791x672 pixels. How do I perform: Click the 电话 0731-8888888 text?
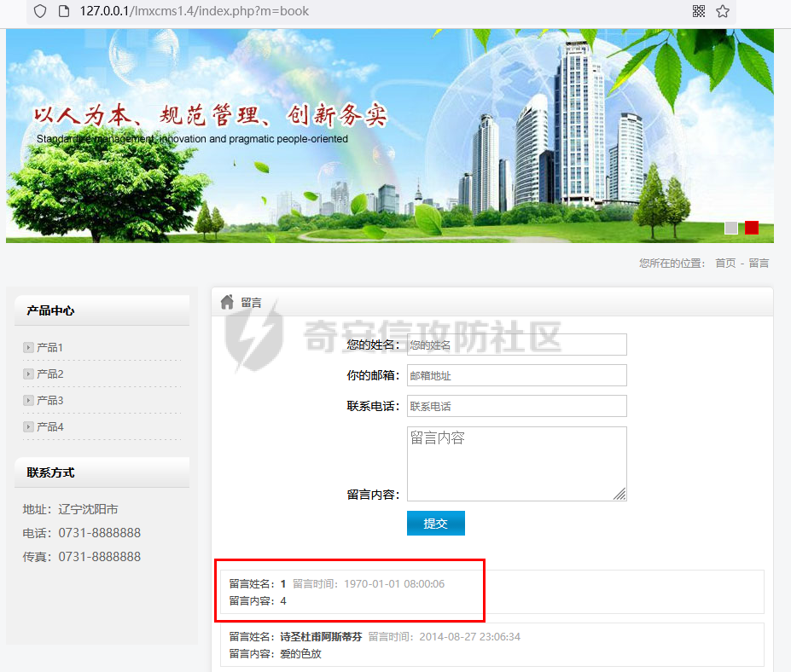pyautogui.click(x=82, y=533)
